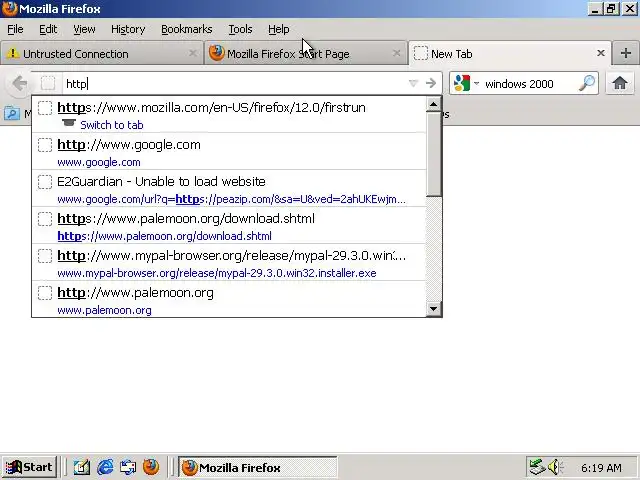This screenshot has height=480, width=640.
Task: Close the New Tab tab
Action: click(x=600, y=53)
